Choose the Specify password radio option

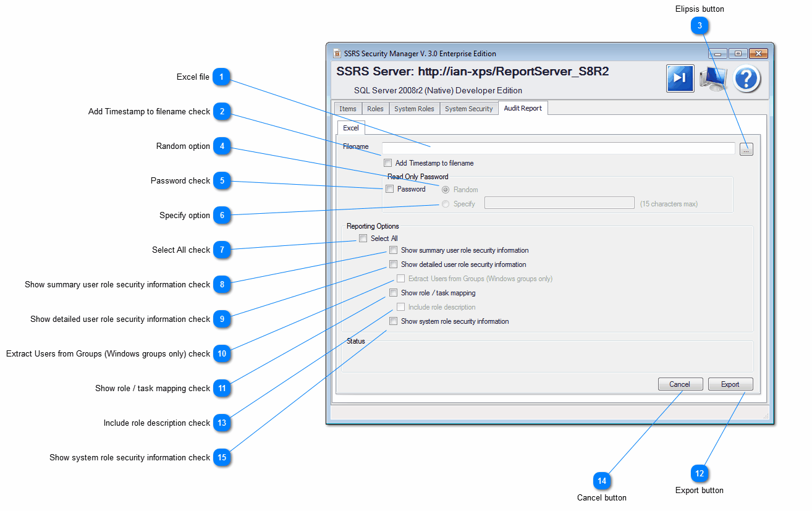[446, 204]
